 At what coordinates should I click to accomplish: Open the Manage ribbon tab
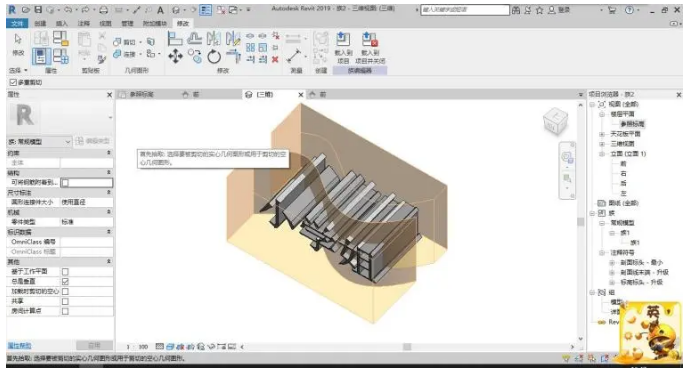tap(127, 23)
